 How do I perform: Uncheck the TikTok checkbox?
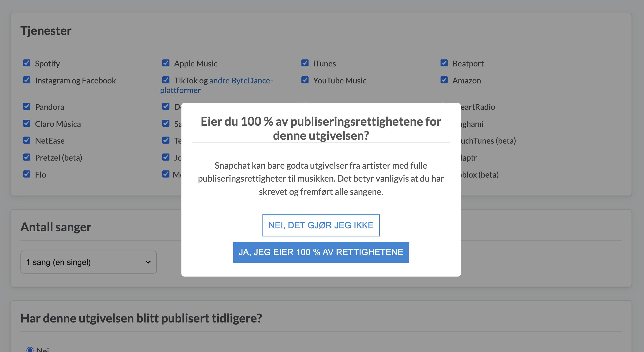(x=166, y=80)
